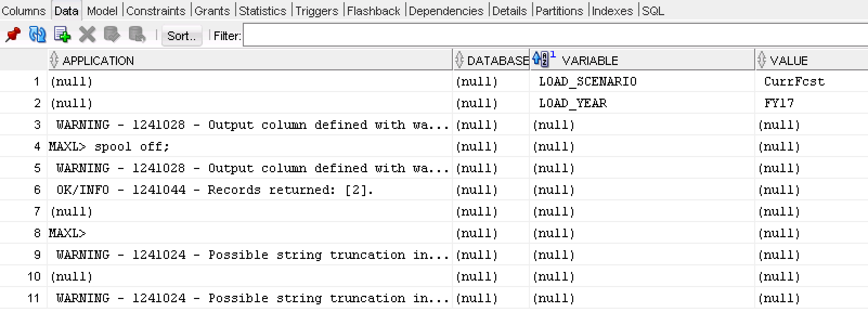
Task: Click the red pin Freeze View icon
Action: (x=13, y=35)
